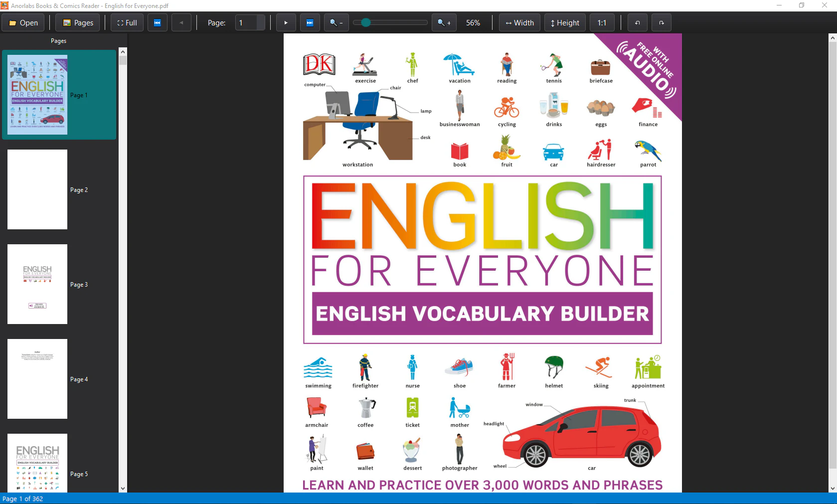Click the 56% zoom level text
The height and width of the screenshot is (504, 837).
coord(473,23)
